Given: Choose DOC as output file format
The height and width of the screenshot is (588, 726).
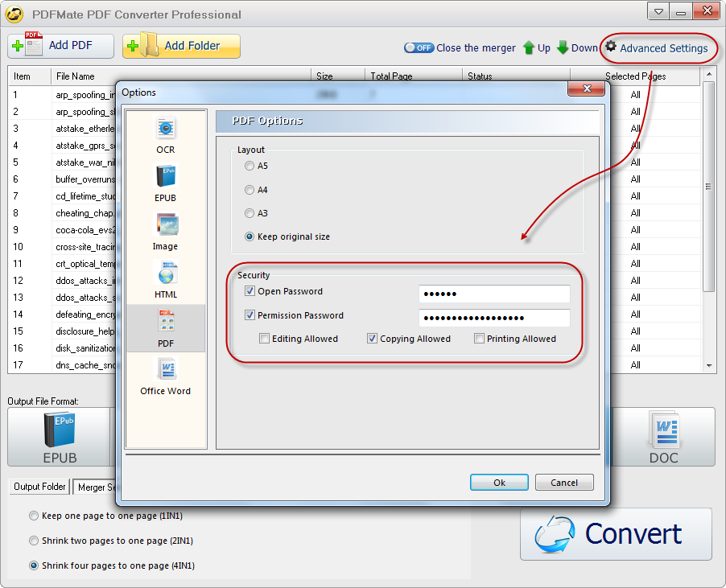Looking at the screenshot, I should pos(663,438).
